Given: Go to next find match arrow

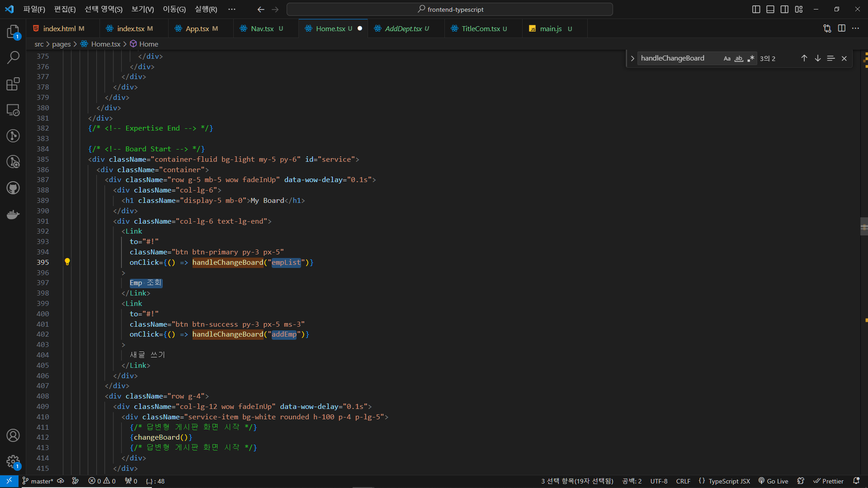Looking at the screenshot, I should click(x=817, y=58).
